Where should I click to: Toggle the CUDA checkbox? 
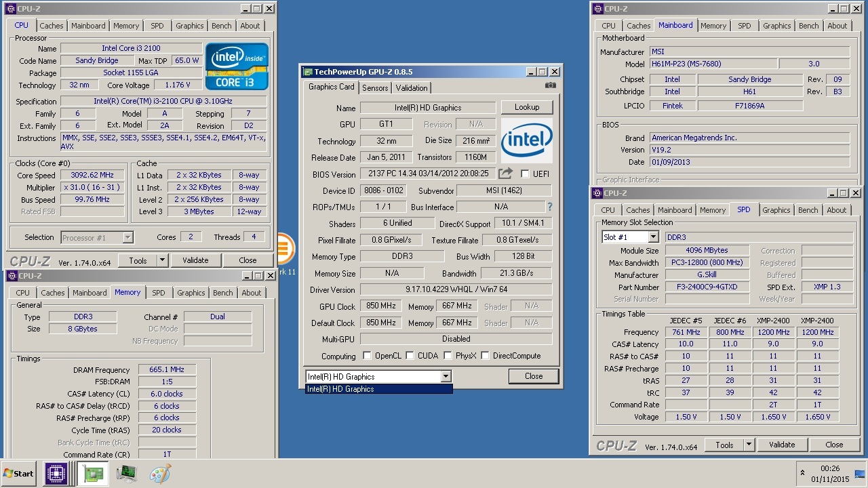pos(410,356)
